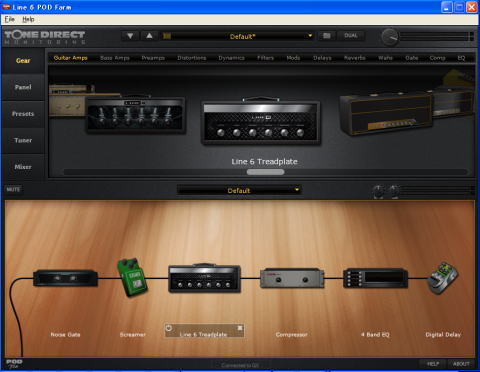
Task: Enable DUAL tone mode
Action: [351, 36]
